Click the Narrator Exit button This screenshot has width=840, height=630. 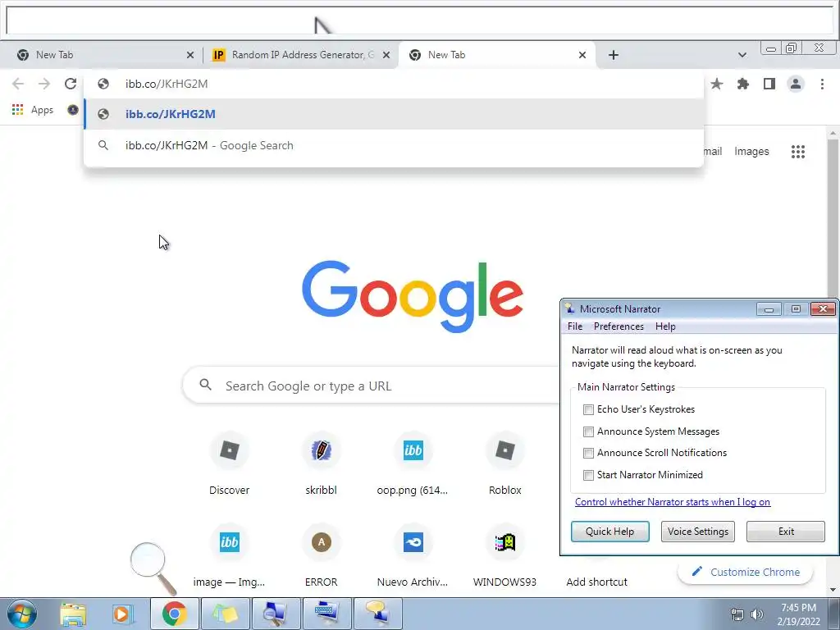[x=786, y=532]
